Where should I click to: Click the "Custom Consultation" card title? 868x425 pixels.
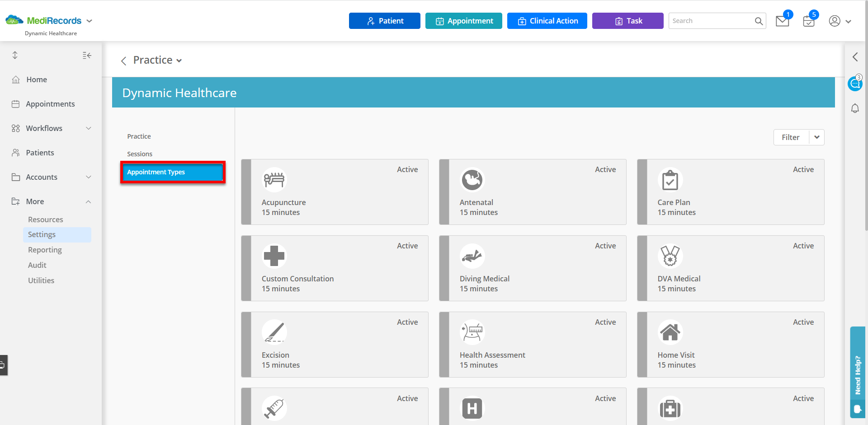(x=297, y=279)
